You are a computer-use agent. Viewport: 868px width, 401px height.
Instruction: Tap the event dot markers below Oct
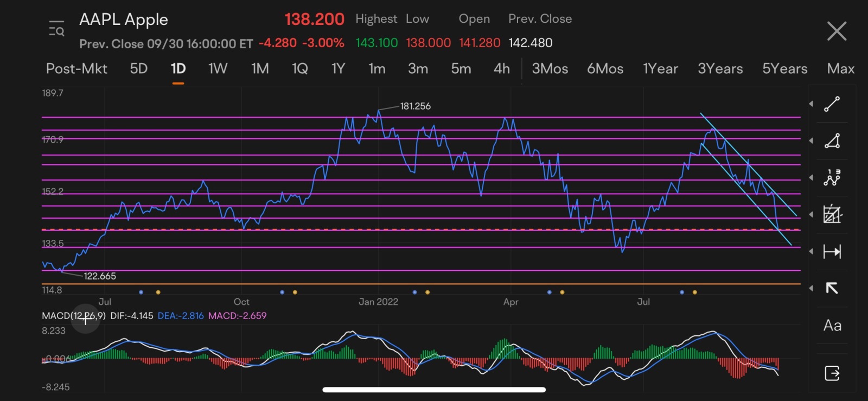[x=288, y=292]
